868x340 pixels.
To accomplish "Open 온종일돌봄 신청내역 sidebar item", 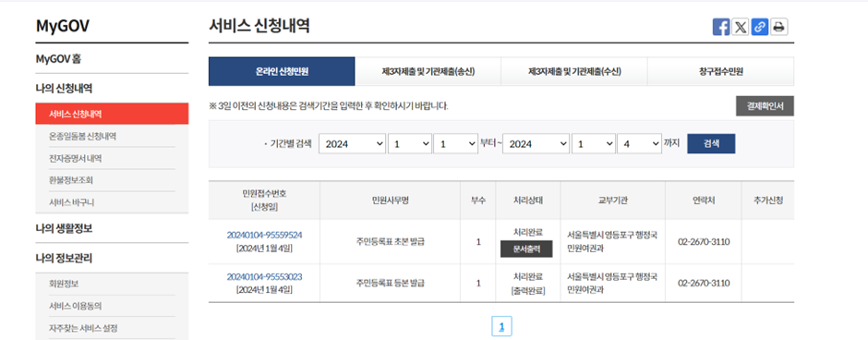I will (x=83, y=136).
